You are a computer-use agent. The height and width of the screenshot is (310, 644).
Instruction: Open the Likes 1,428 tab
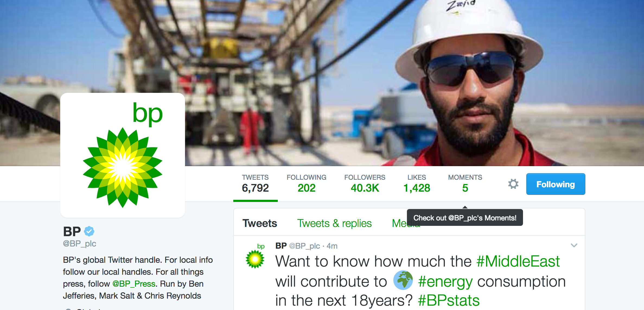(417, 184)
